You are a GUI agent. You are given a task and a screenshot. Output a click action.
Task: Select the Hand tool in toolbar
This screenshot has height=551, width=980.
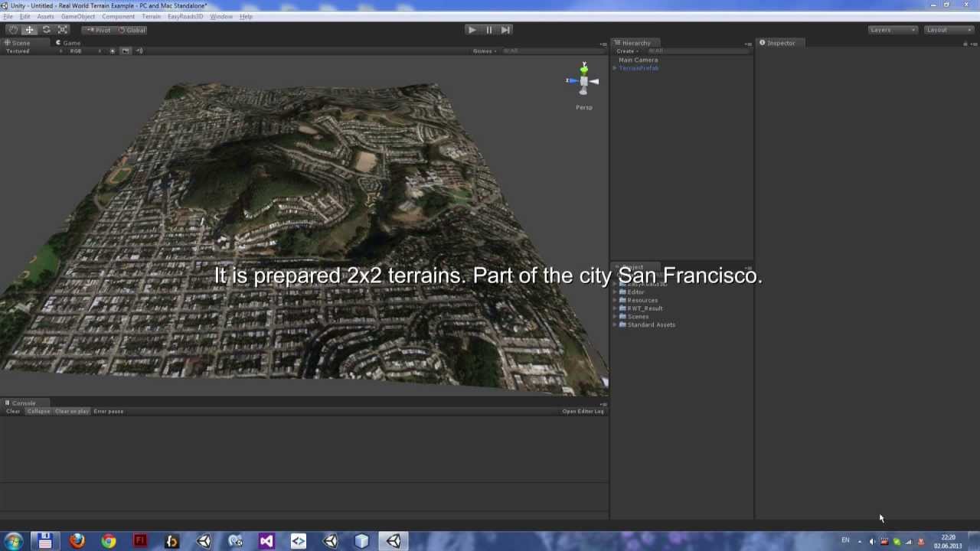coord(13,30)
